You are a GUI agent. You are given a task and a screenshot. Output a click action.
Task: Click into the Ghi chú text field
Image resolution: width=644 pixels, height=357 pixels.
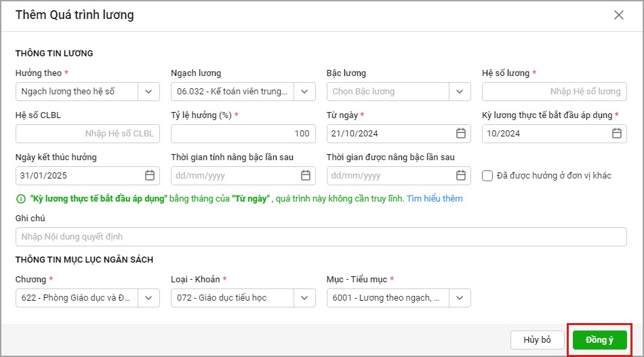(x=321, y=237)
